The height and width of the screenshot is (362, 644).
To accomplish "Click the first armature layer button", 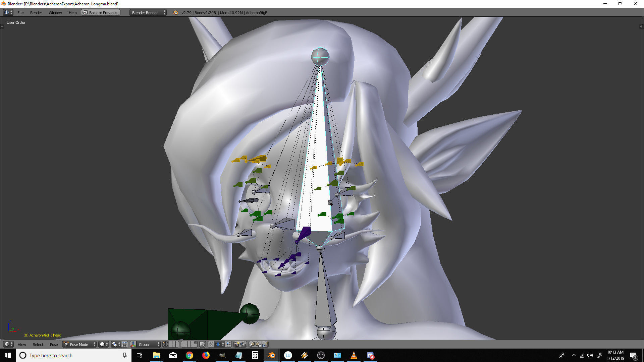I will click(x=164, y=343).
